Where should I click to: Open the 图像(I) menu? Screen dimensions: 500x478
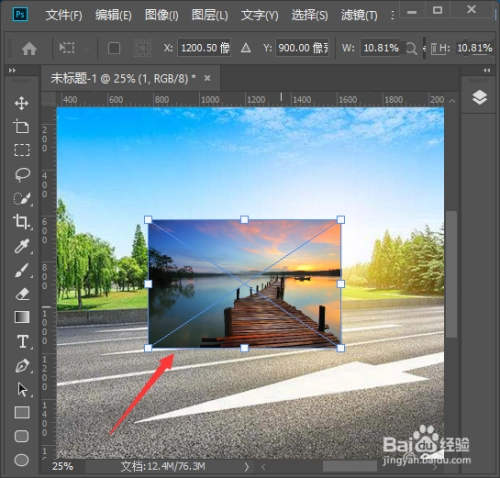click(162, 15)
